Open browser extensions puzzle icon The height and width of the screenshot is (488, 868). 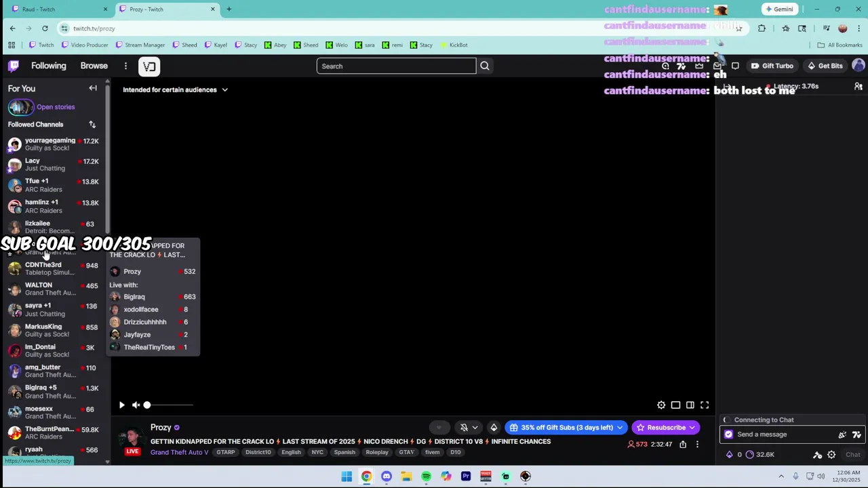coord(762,28)
